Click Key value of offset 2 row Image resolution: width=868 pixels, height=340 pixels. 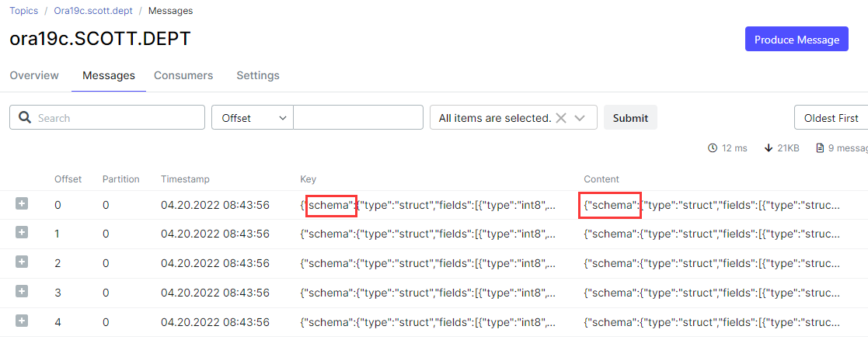click(x=428, y=263)
